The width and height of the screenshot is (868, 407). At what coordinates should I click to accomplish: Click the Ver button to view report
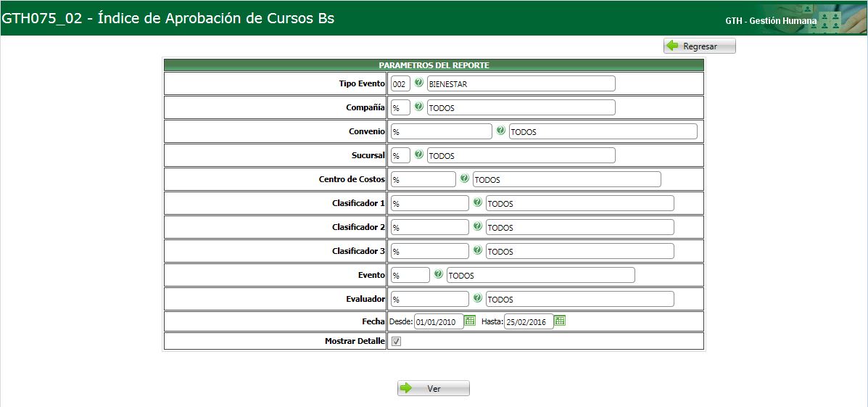click(434, 388)
